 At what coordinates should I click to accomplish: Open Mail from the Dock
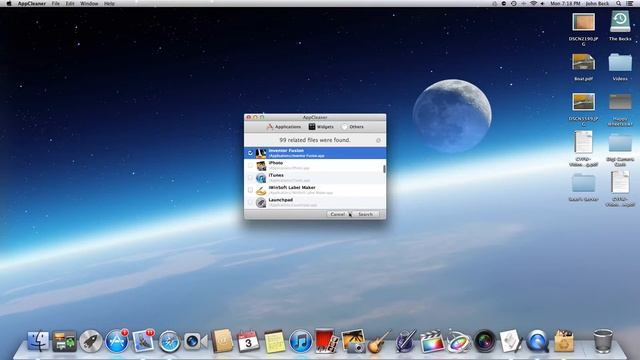[143, 341]
